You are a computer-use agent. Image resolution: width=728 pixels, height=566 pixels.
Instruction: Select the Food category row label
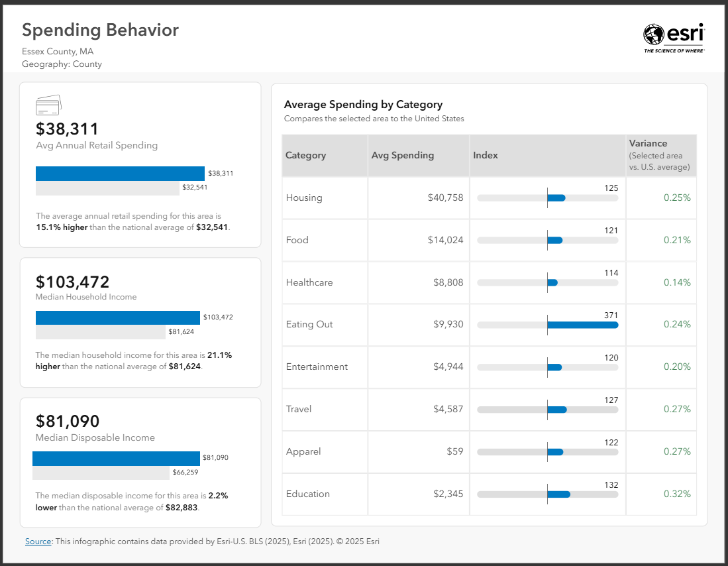click(x=297, y=240)
